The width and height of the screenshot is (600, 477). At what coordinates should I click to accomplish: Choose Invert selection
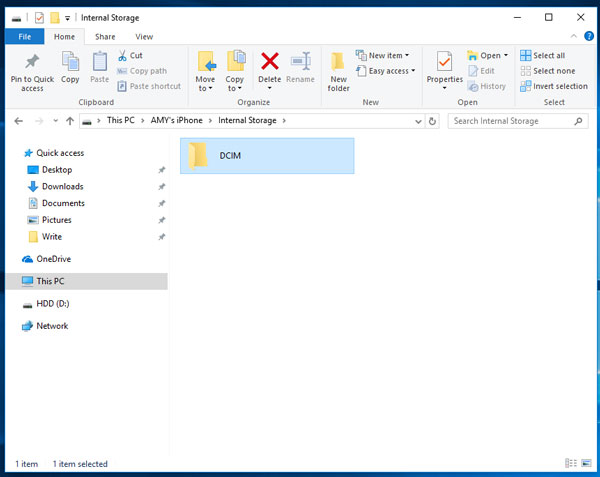tap(554, 86)
